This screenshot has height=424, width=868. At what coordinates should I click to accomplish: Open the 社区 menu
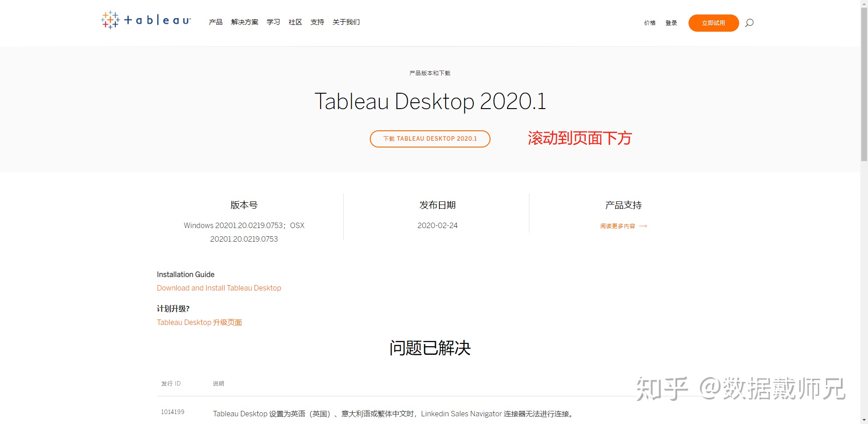(295, 22)
